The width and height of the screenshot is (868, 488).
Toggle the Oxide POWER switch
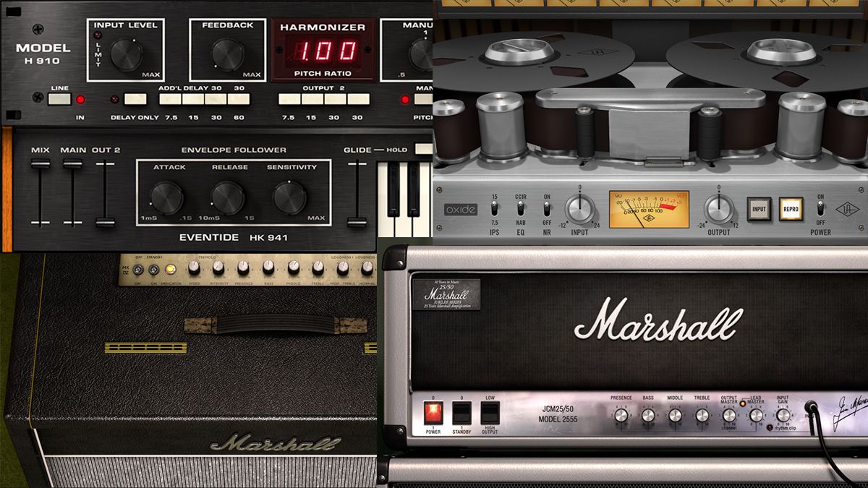pyautogui.click(x=820, y=208)
